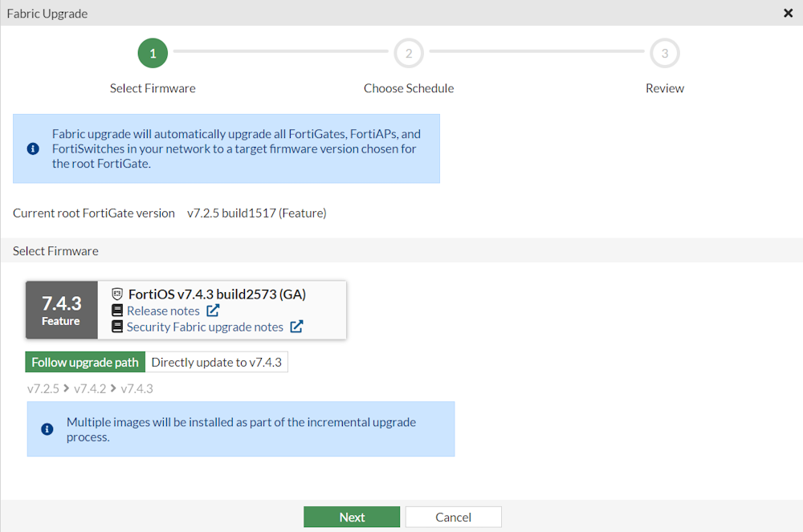Image resolution: width=803 pixels, height=532 pixels.
Task: Click the Cancel button
Action: (453, 518)
